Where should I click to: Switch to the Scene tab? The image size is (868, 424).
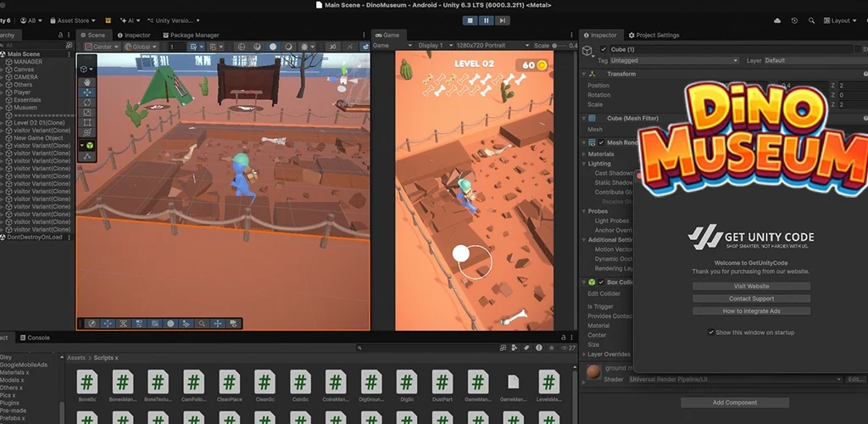92,35
